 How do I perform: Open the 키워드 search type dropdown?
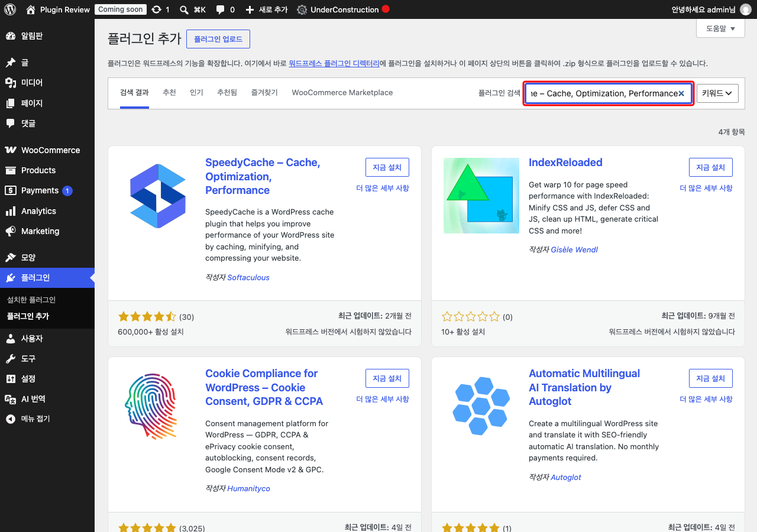(717, 93)
